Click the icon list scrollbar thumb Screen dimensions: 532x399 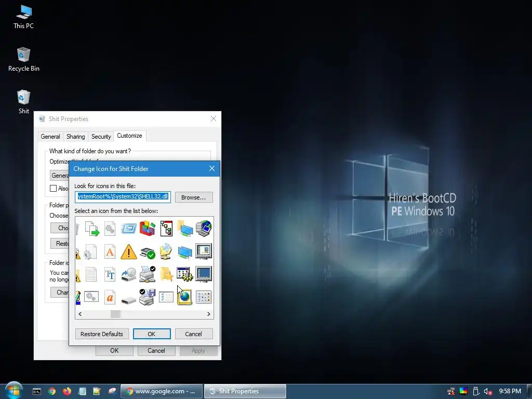click(115, 314)
